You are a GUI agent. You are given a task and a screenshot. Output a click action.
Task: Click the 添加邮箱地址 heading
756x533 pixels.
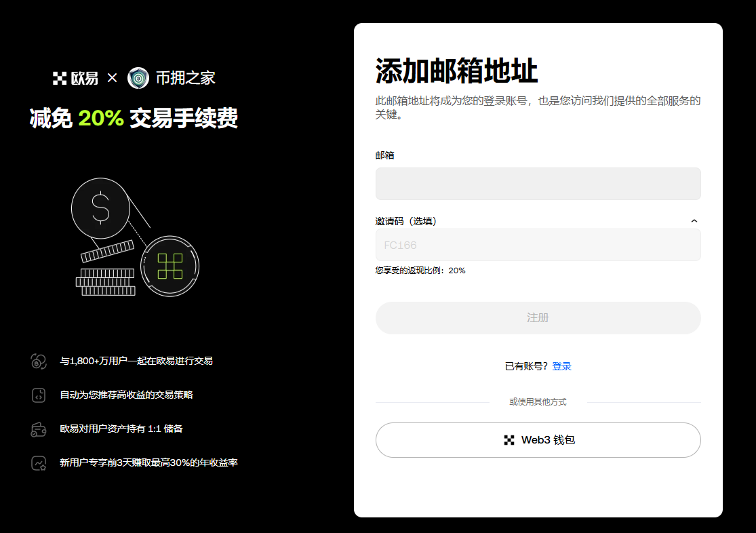(x=456, y=71)
